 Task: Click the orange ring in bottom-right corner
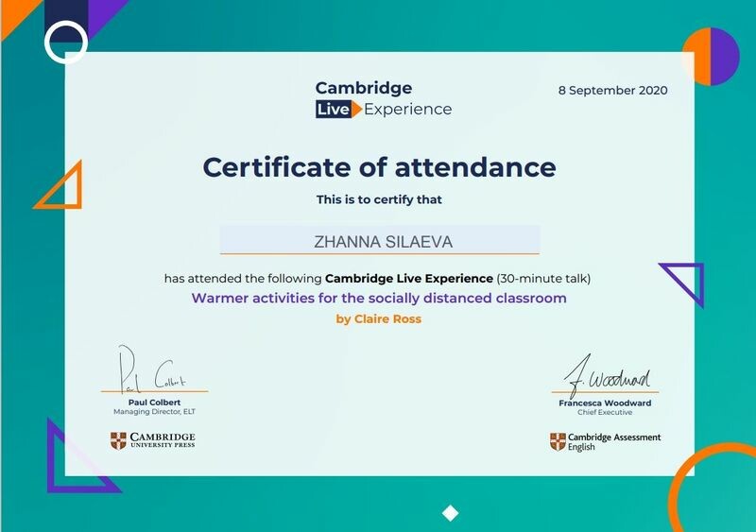713,491
